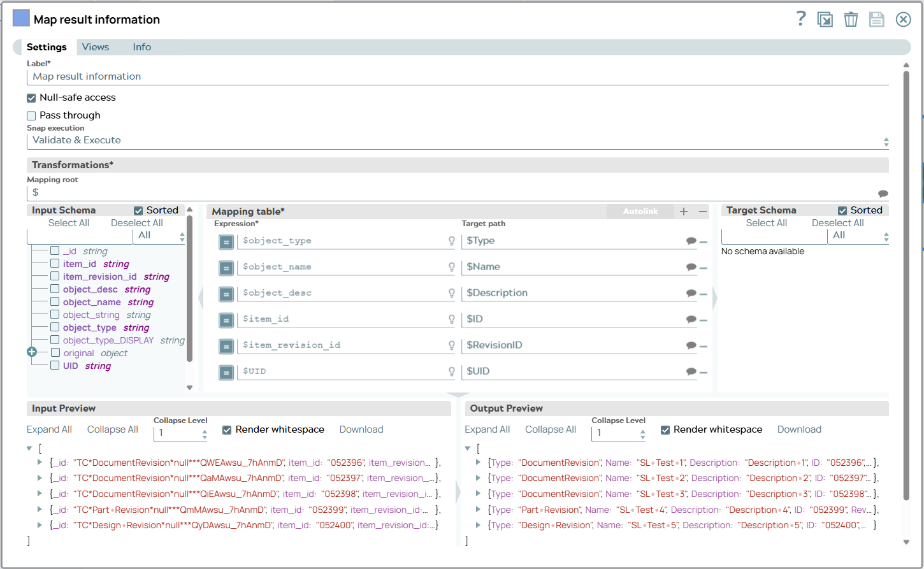
Task: Click the export snap icon in header
Action: tap(825, 19)
